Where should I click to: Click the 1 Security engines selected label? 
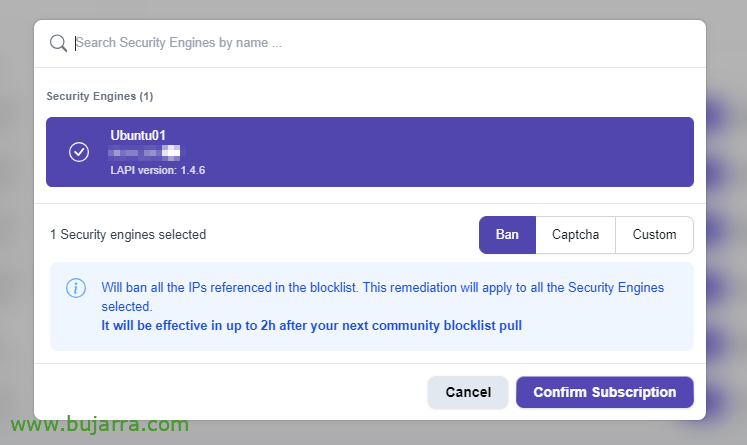pos(128,234)
